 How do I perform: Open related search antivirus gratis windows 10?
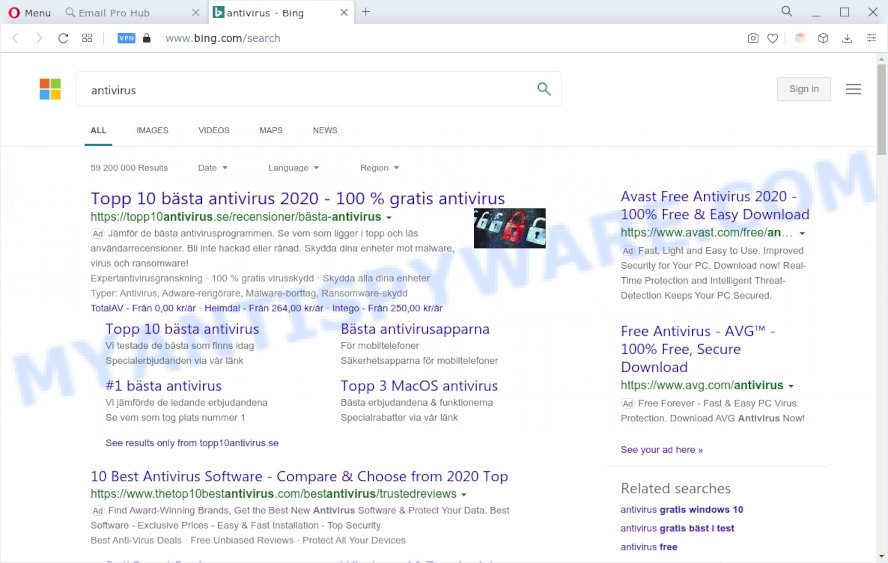pyautogui.click(x=682, y=510)
